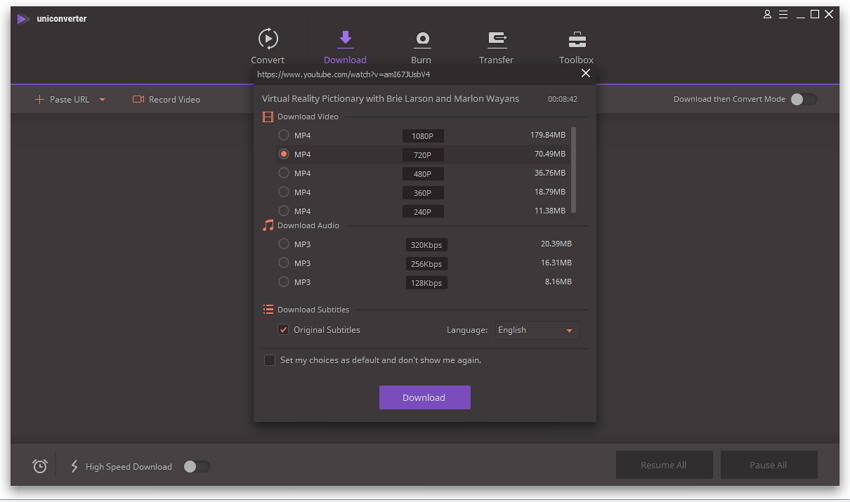The image size is (850, 502).
Task: Click the Pause All button
Action: [x=768, y=465]
